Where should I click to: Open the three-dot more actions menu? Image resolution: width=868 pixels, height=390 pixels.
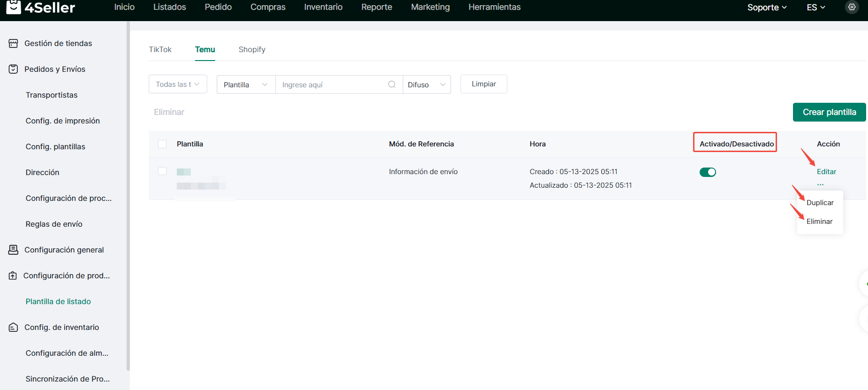[x=820, y=184]
